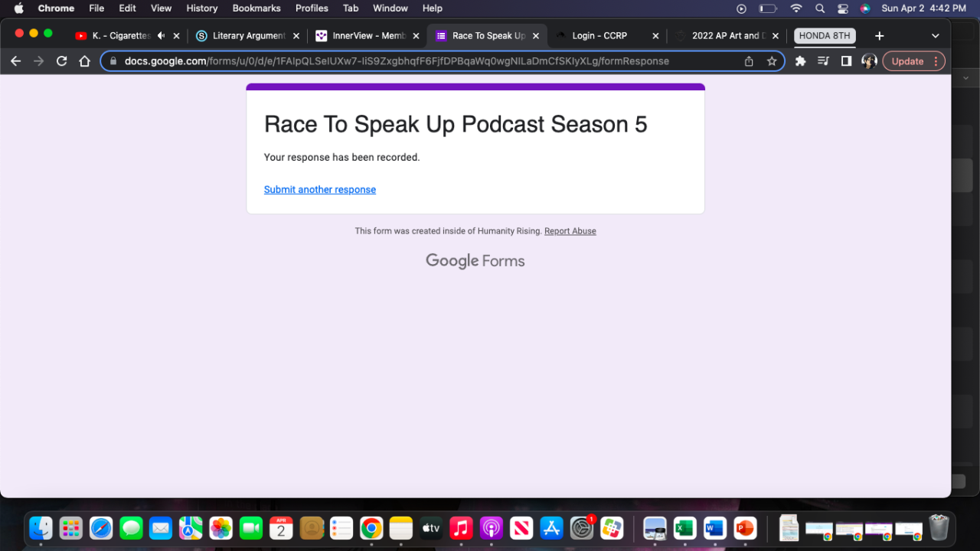
Task: Open the media controls icon in toolbar
Action: [x=823, y=61]
